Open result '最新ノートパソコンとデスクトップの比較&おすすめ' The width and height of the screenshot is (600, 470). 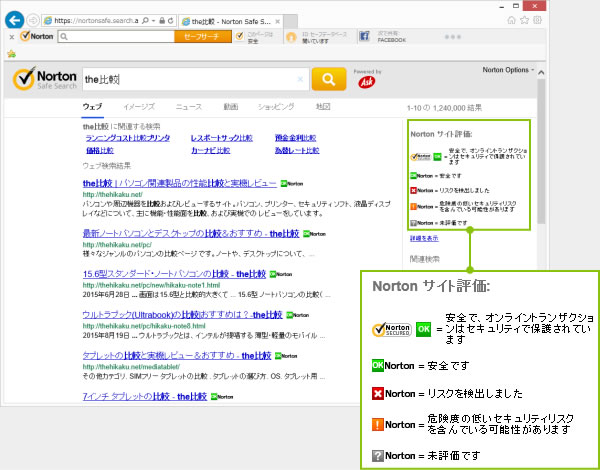[191, 233]
